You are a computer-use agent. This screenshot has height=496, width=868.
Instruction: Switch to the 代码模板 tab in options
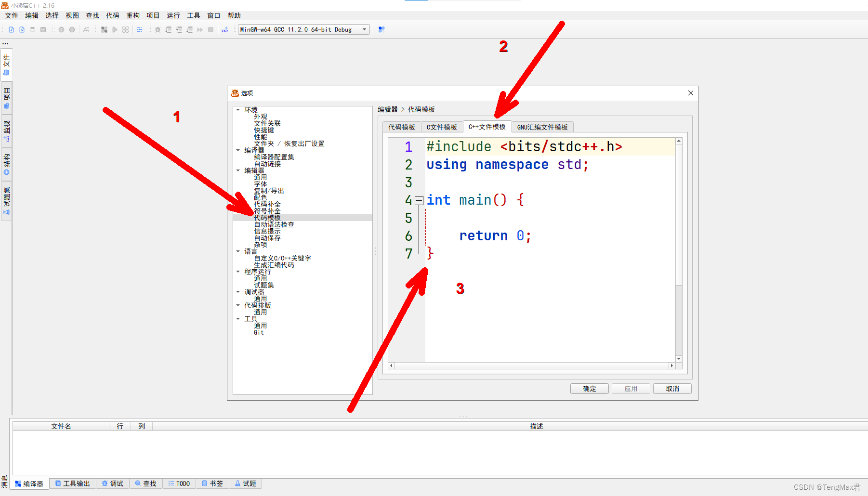point(402,127)
